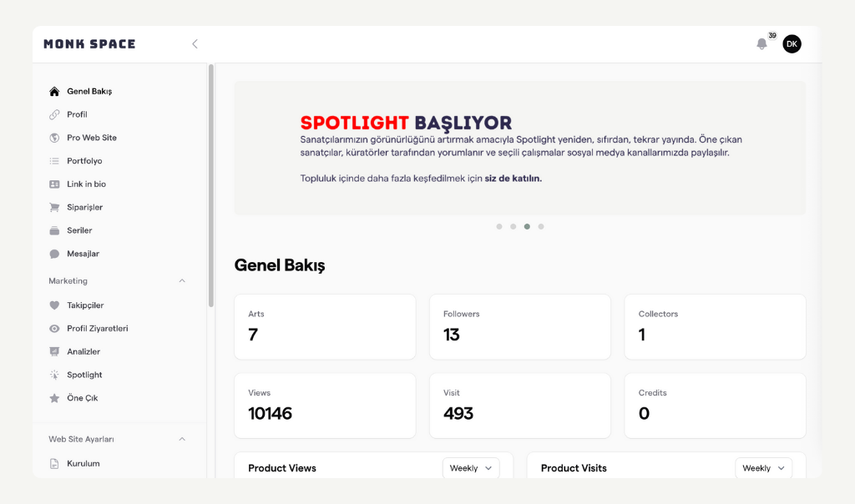Collapse the sidebar with the back chevron
The width and height of the screenshot is (855, 504).
(195, 44)
